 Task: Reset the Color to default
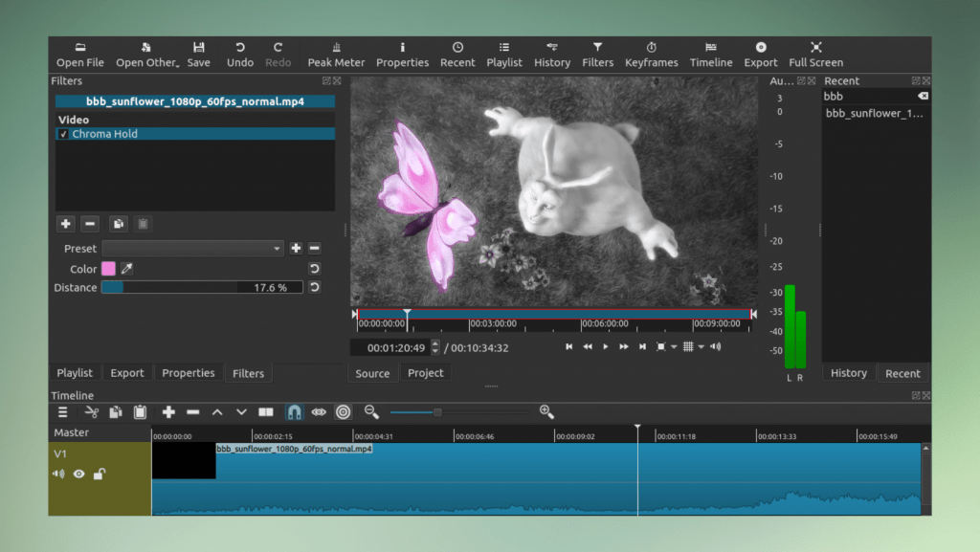click(314, 269)
